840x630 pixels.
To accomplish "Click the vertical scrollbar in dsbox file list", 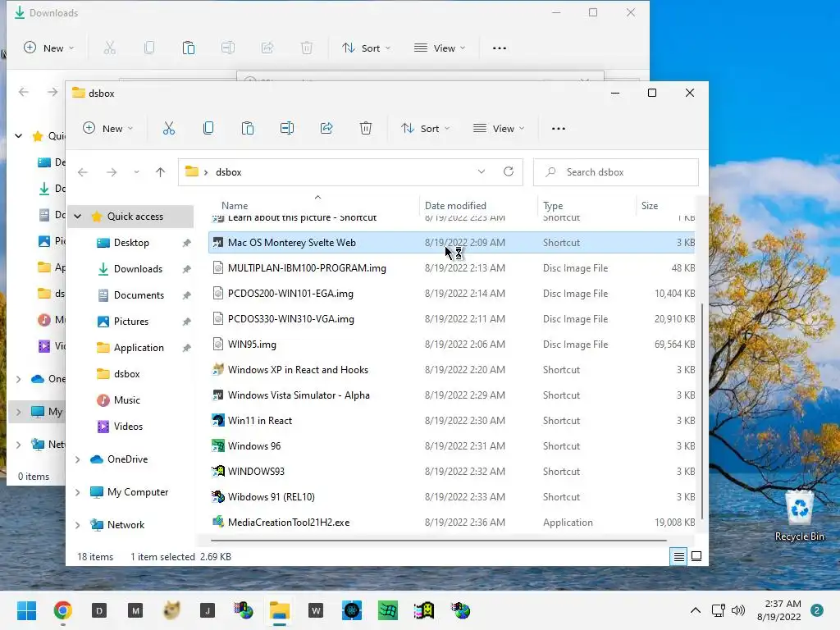I will coord(701,412).
